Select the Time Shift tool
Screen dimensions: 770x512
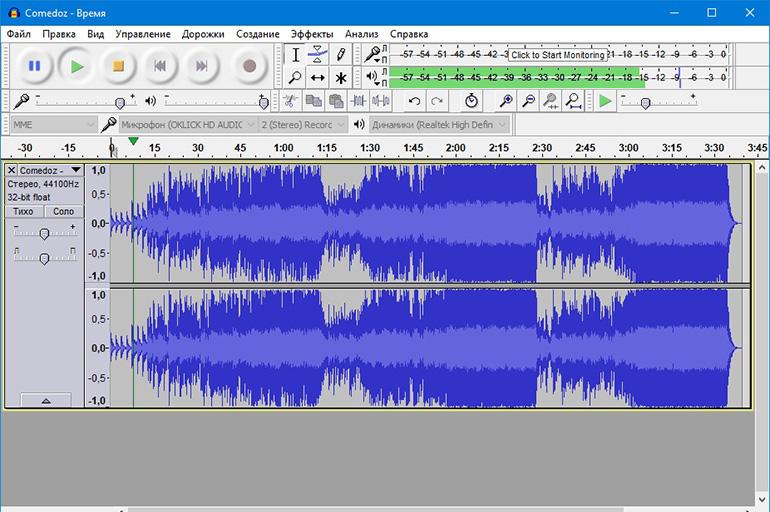pyautogui.click(x=318, y=78)
